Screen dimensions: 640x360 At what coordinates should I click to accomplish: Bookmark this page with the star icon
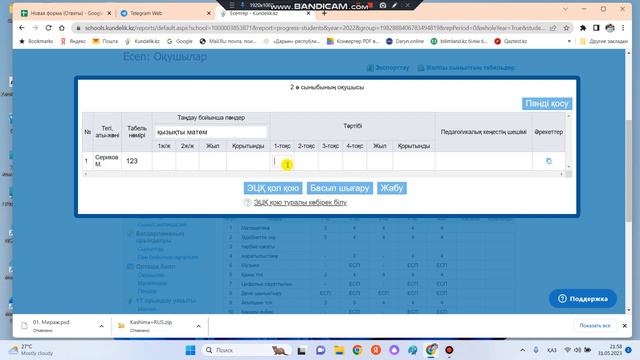[566, 28]
